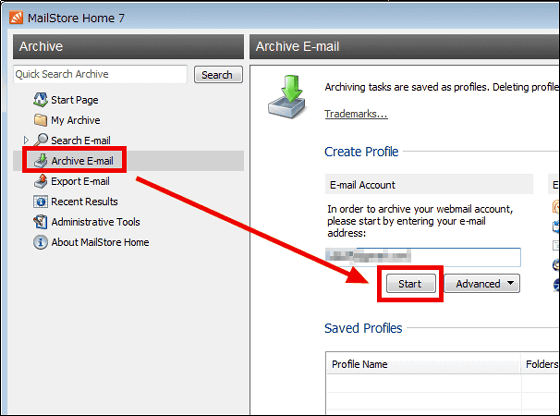Click the Search button

[x=218, y=75]
